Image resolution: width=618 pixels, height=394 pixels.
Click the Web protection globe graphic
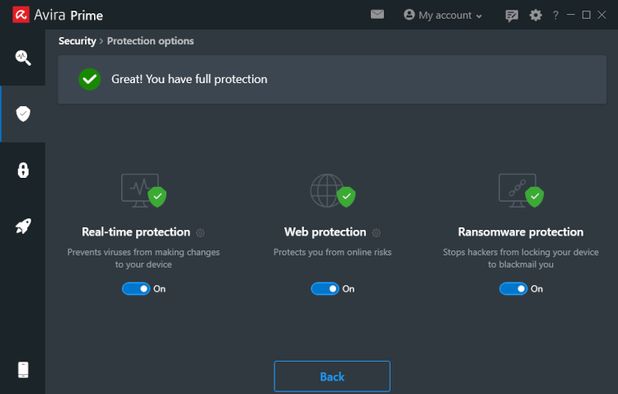point(333,191)
